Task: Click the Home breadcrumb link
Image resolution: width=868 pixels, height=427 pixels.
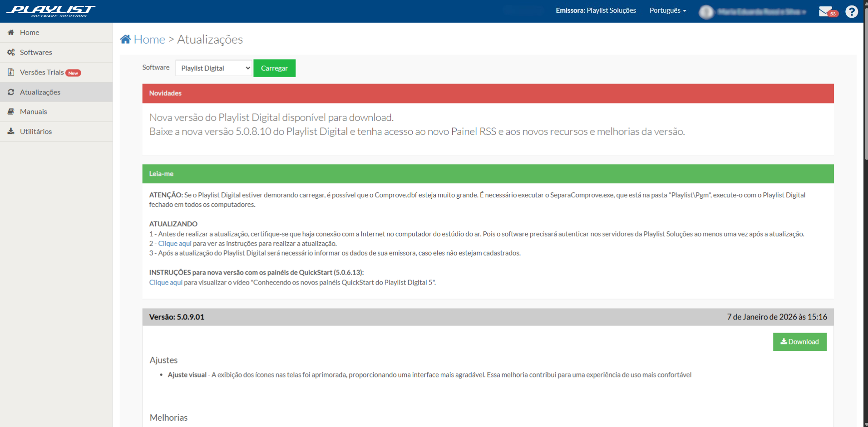Action: tap(149, 39)
